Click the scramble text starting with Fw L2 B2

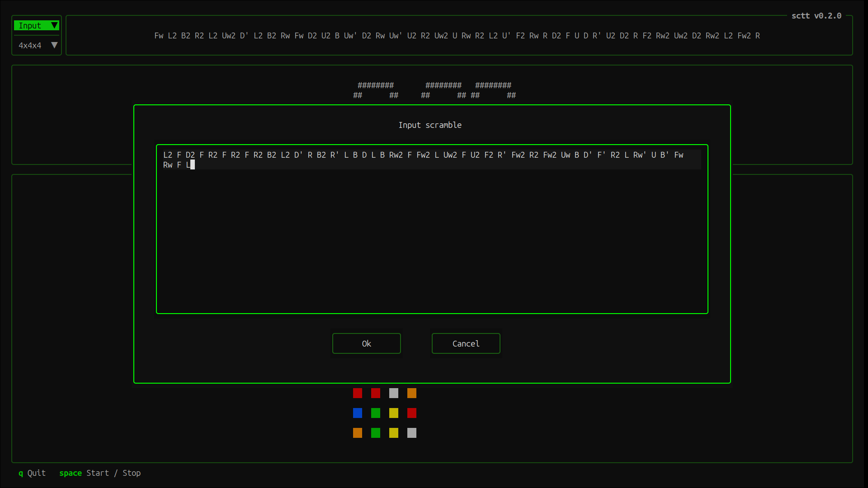click(x=457, y=36)
